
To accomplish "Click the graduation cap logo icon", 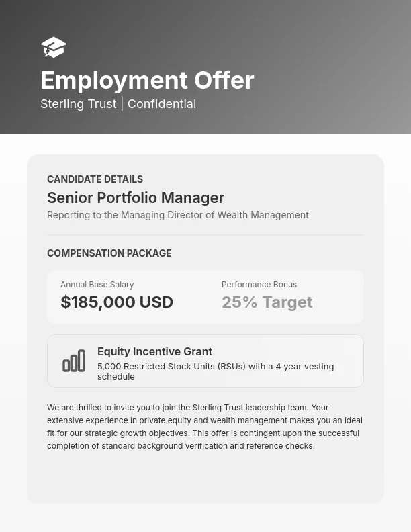I will pyautogui.click(x=54, y=47).
